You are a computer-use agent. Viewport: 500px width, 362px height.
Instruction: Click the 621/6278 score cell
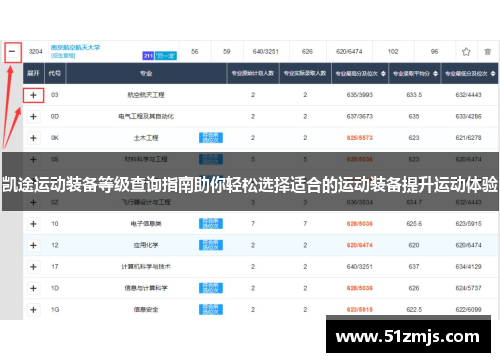click(469, 138)
